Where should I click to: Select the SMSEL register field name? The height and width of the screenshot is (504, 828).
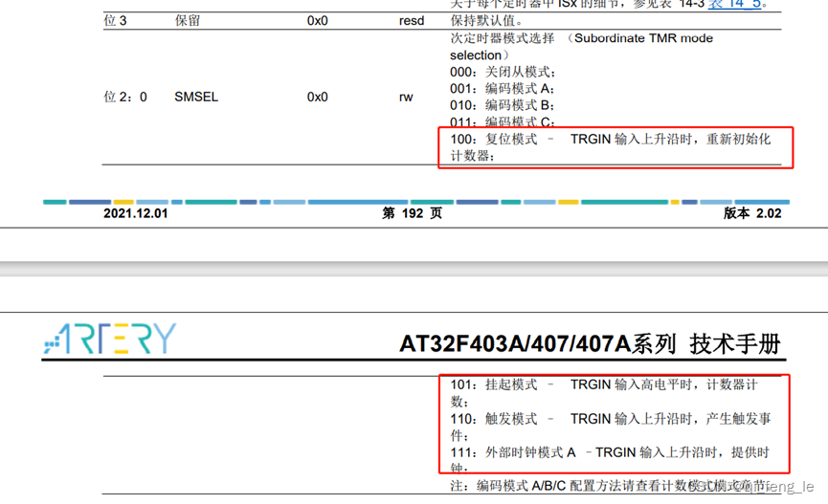click(x=196, y=98)
